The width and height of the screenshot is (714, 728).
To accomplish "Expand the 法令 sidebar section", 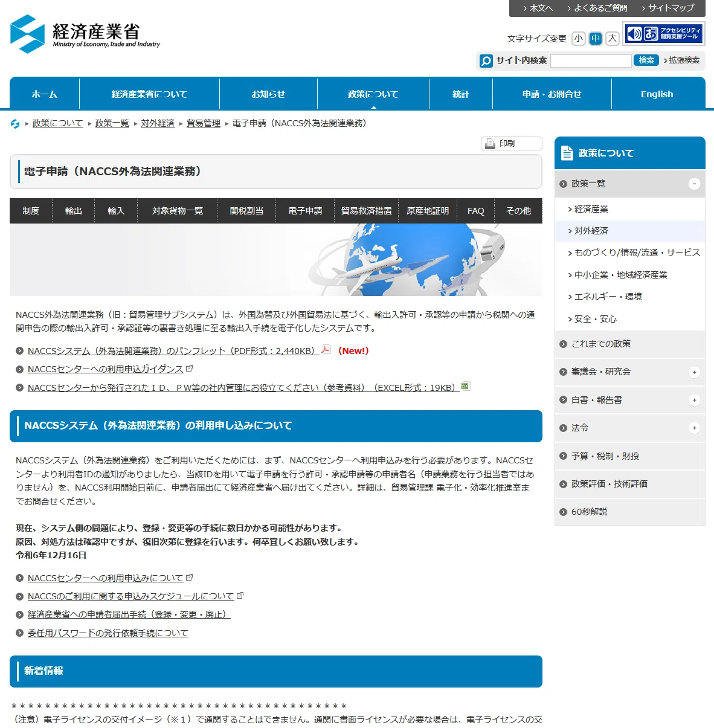I will coord(695,428).
